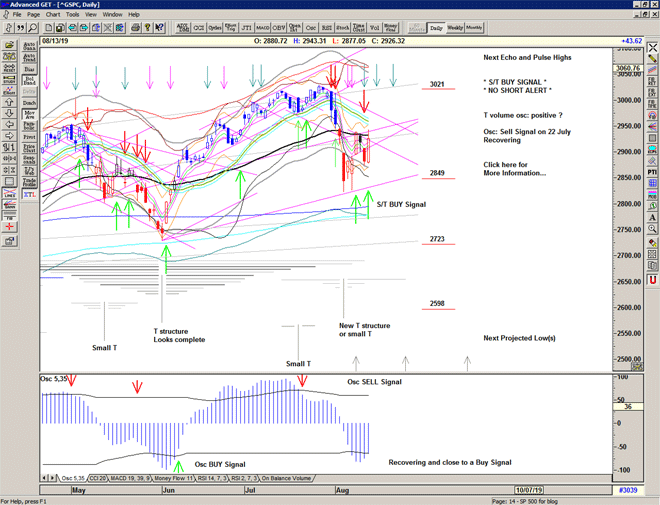Toggle the Auto Gann study
Screen dimensions: 660x505
(29, 46)
